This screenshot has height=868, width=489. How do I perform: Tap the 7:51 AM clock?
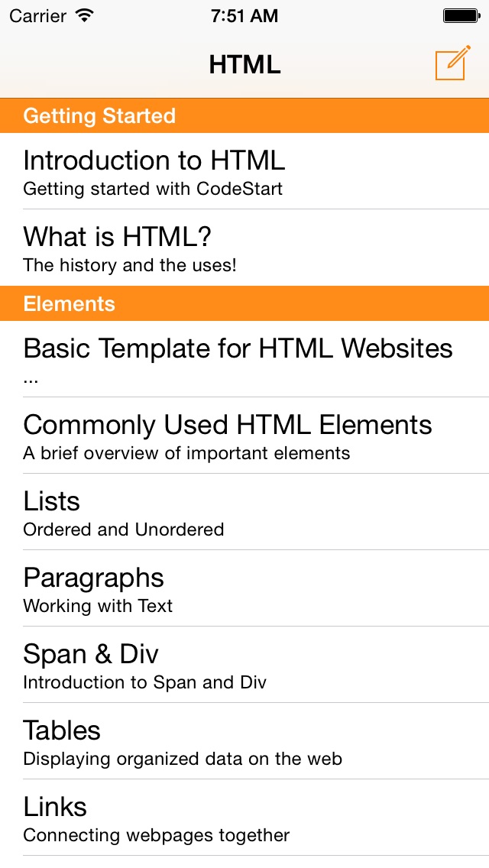pos(244,15)
